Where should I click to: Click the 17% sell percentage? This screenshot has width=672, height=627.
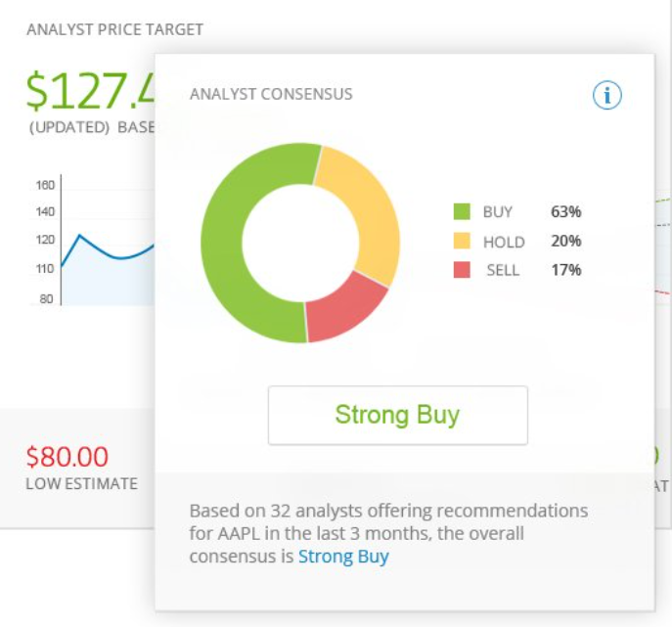[565, 271]
